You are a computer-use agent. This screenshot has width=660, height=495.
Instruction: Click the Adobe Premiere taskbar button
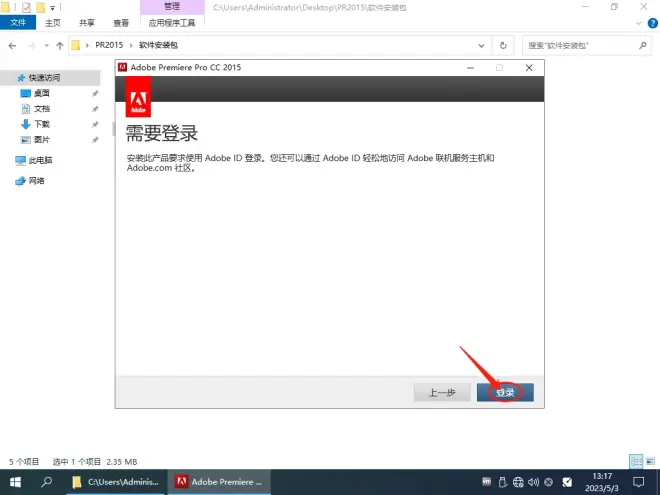point(218,481)
